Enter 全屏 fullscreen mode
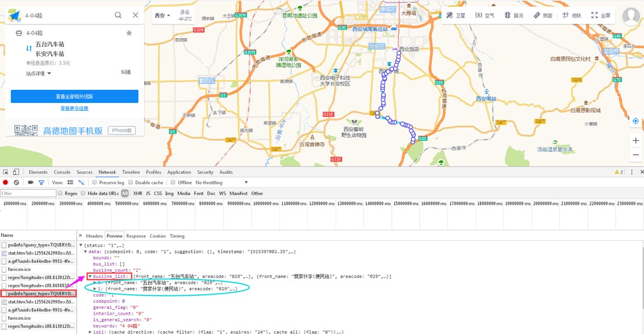Image resolution: width=644 pixels, height=334 pixels. [x=601, y=15]
